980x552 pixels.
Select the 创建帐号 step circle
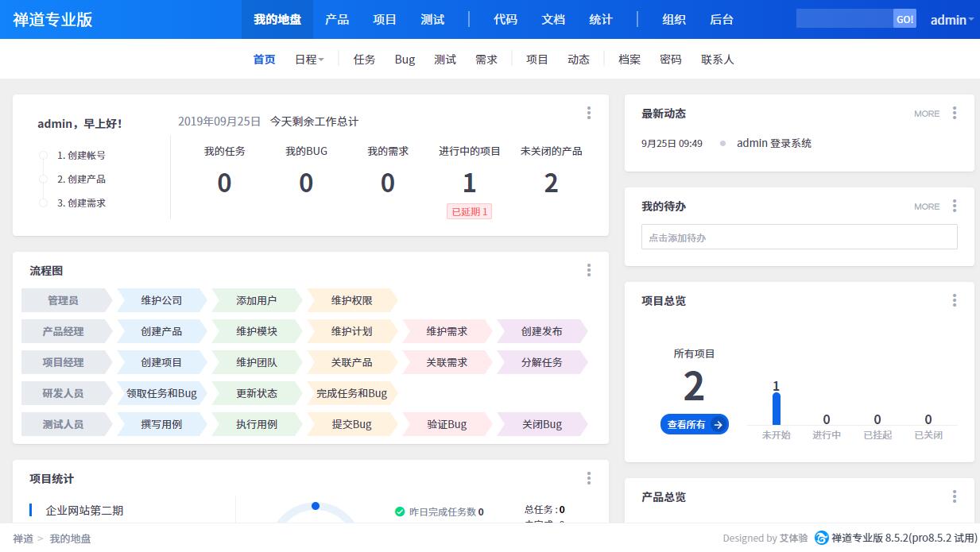44,156
